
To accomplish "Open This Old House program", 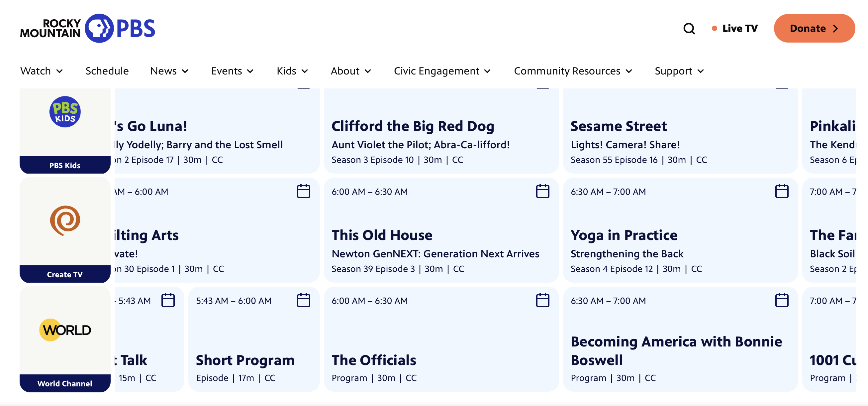I will click(382, 235).
